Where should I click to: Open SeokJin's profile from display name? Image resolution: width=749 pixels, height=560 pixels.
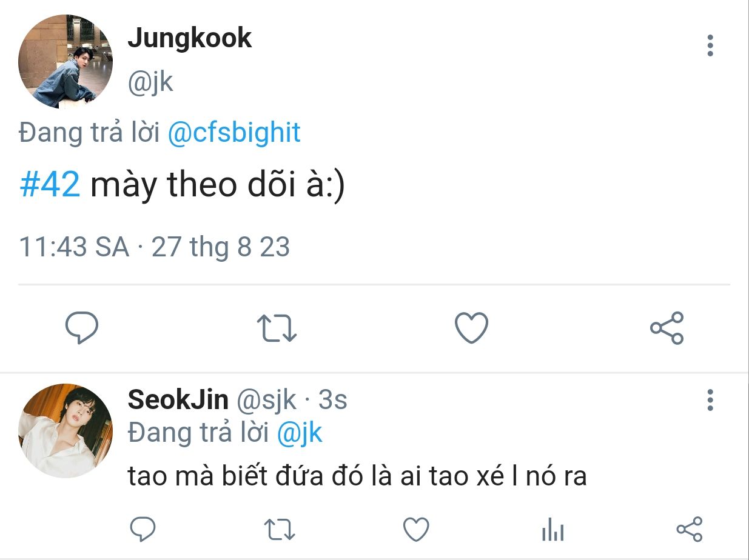click(178, 400)
